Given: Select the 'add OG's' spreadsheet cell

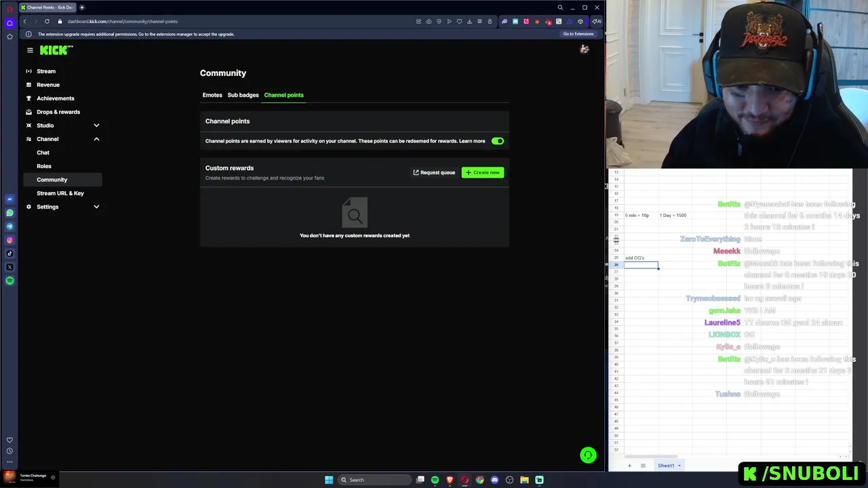Looking at the screenshot, I should (641, 258).
